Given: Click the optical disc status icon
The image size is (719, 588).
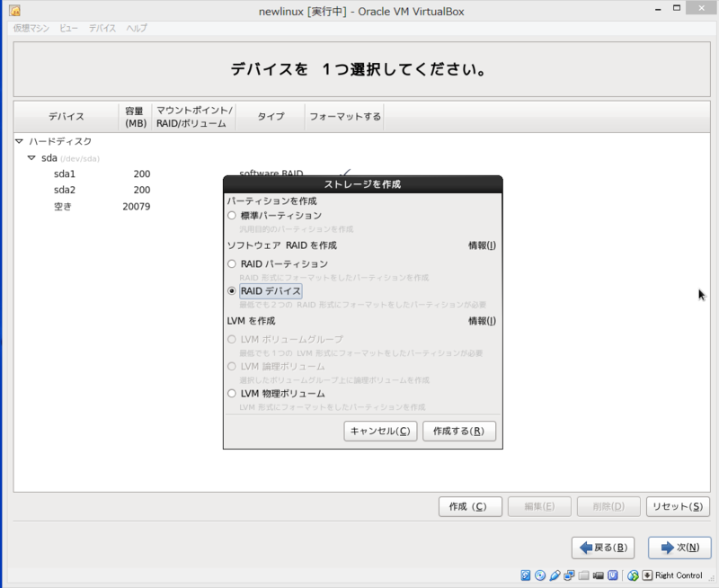Looking at the screenshot, I should point(540,575).
